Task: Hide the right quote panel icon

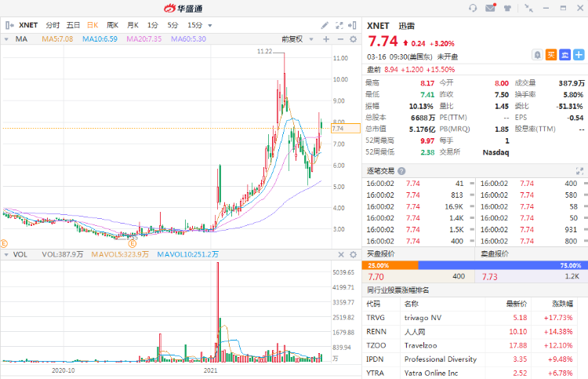Action: point(352,25)
